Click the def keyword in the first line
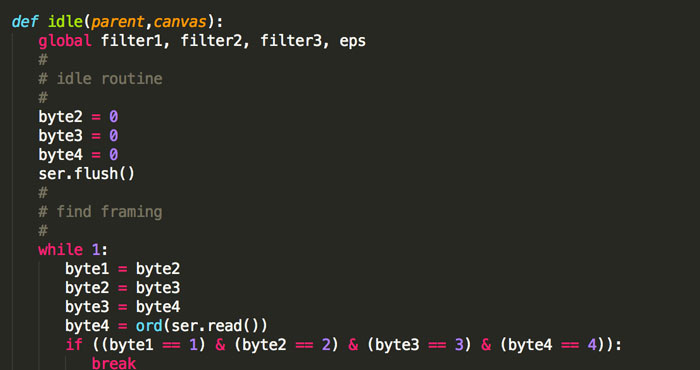This screenshot has height=370, width=700. click(x=25, y=21)
